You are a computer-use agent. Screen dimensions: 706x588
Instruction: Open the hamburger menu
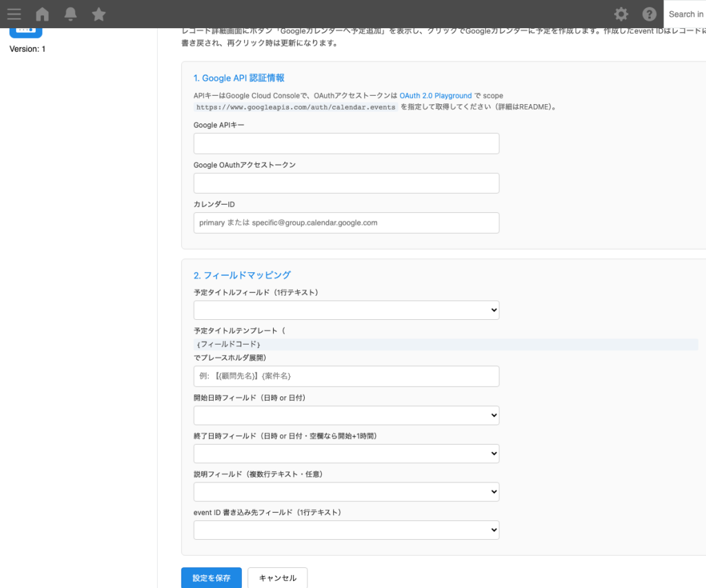(x=14, y=14)
